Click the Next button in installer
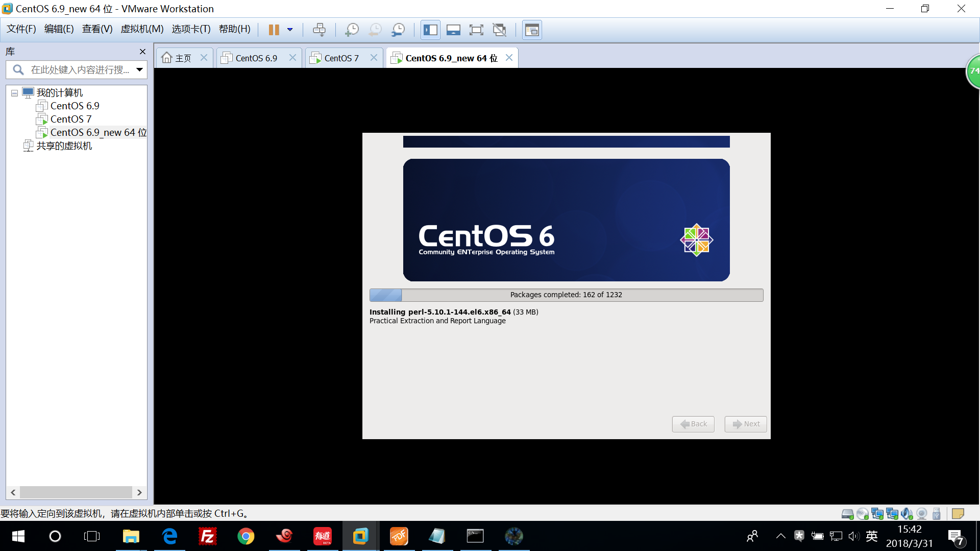This screenshot has width=980, height=551. [746, 424]
